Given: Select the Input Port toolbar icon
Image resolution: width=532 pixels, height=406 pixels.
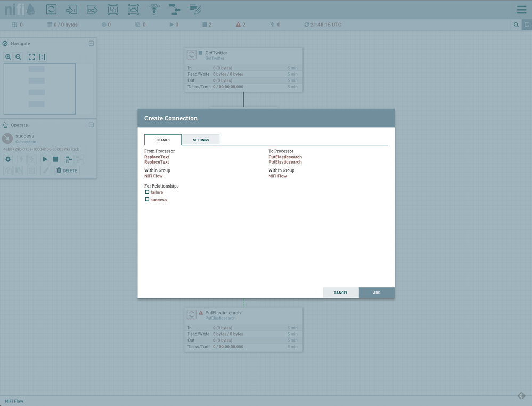Looking at the screenshot, I should point(71,9).
